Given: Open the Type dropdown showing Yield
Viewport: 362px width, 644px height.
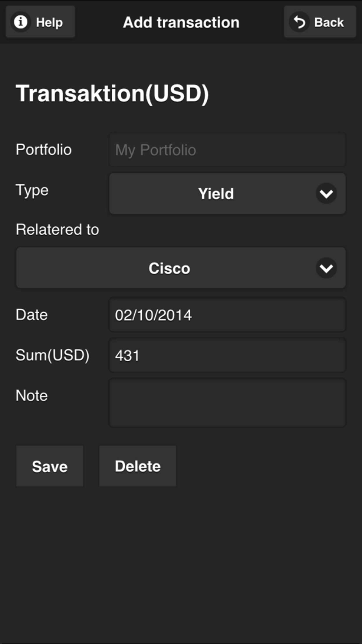Looking at the screenshot, I should [x=216, y=194].
